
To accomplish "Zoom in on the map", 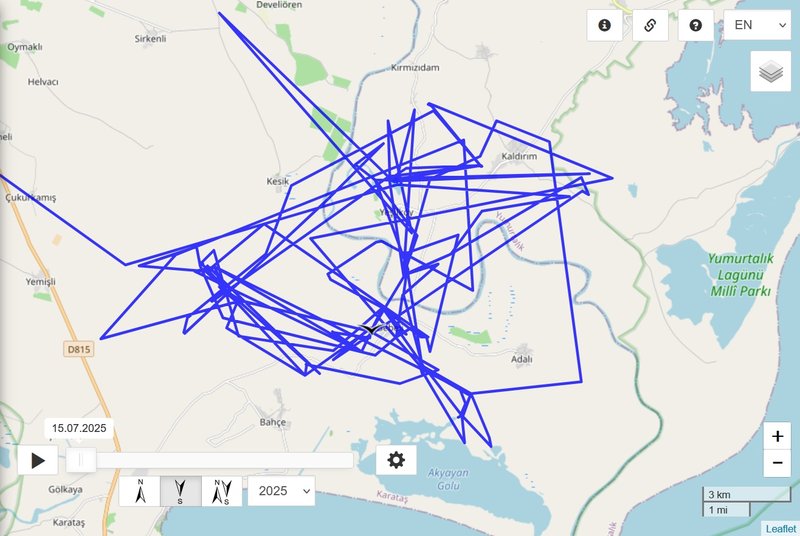I will tap(777, 436).
